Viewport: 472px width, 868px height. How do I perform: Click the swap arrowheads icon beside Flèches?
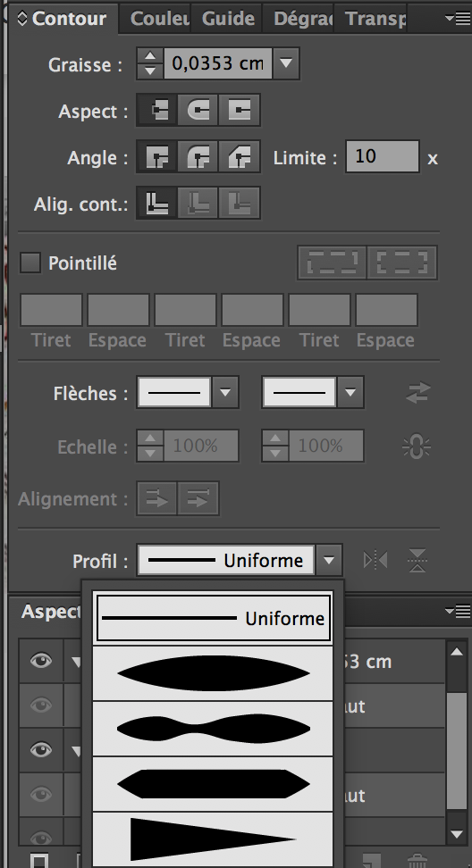[417, 393]
